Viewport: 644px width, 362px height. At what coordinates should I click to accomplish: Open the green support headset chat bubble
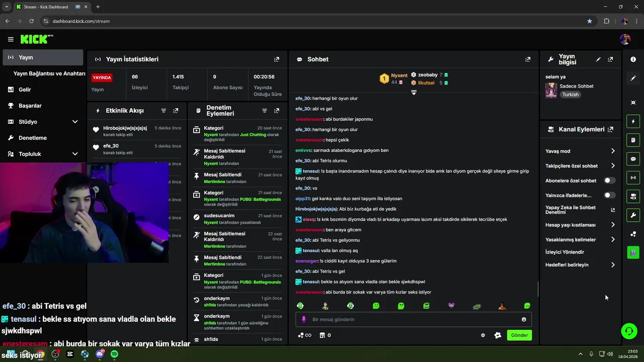click(x=629, y=331)
